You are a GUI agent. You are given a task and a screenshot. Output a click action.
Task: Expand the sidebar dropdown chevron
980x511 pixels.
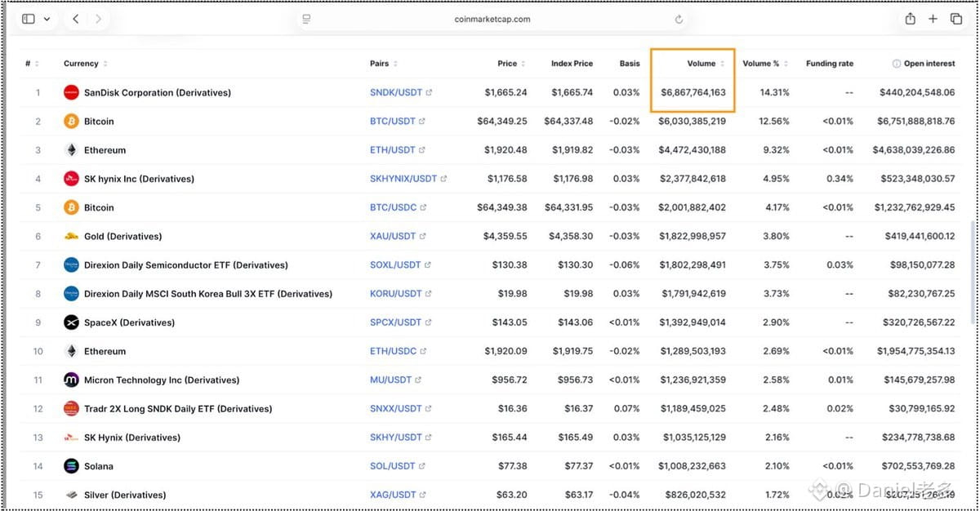click(47, 19)
